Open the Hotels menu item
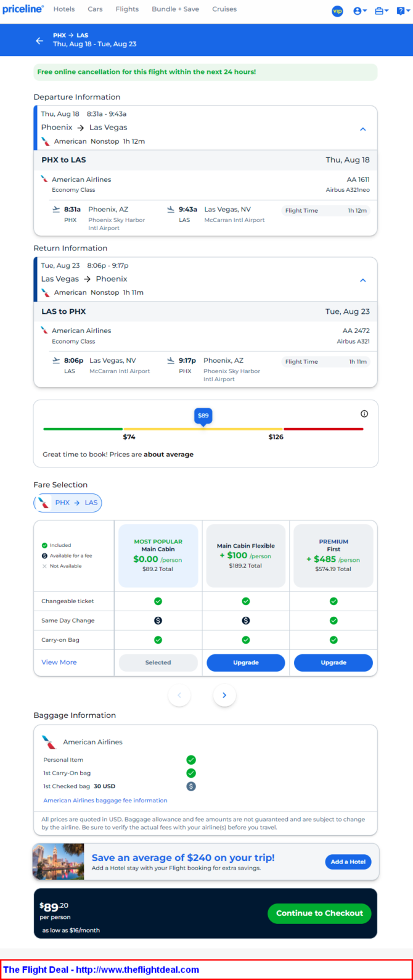This screenshot has height=980, width=413. (x=64, y=9)
